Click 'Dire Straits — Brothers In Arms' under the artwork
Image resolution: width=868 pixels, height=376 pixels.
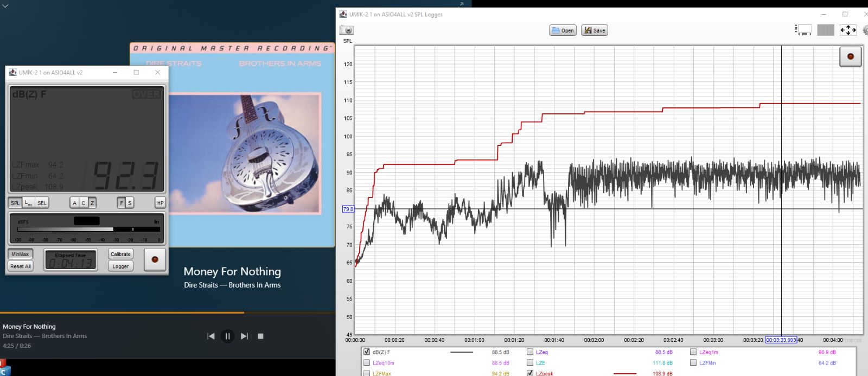232,285
